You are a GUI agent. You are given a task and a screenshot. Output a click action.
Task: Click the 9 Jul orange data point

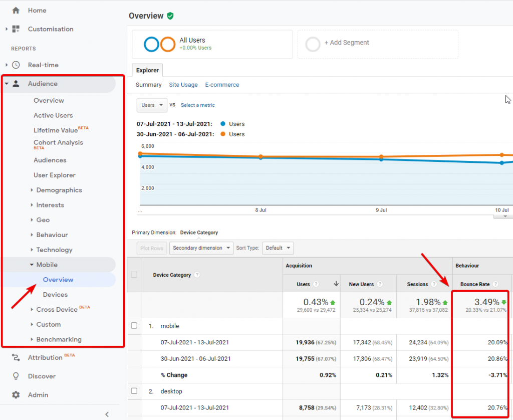pyautogui.click(x=381, y=156)
